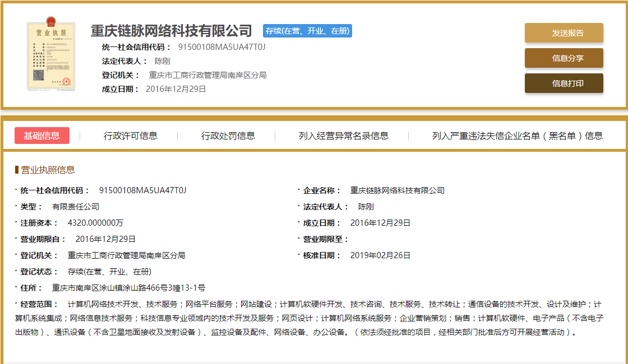Click the 发送报告 button

(564, 33)
